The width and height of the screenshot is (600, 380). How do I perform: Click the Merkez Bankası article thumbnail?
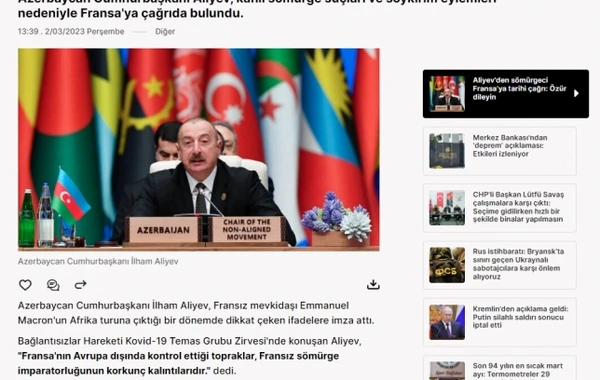447,151
